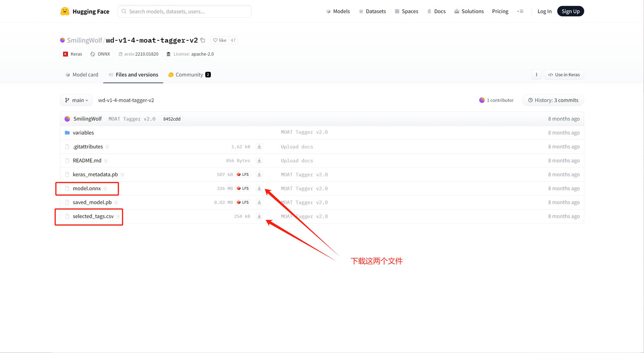
Task: Click the 254 kB size of selected_tags.csv
Action: coord(242,217)
